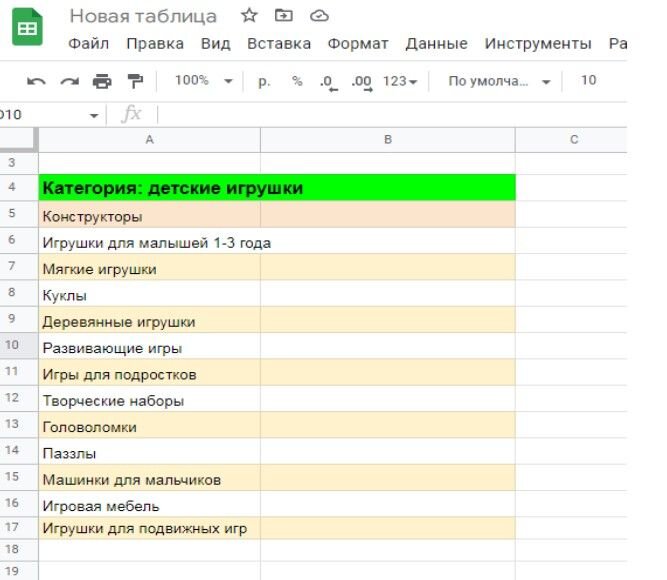Image resolution: width=667 pixels, height=580 pixels.
Task: Select row 4 header
Action: (x=19, y=187)
